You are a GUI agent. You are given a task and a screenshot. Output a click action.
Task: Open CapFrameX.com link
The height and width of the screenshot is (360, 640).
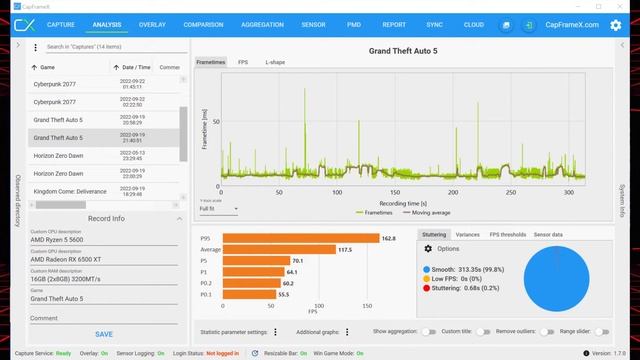click(572, 25)
